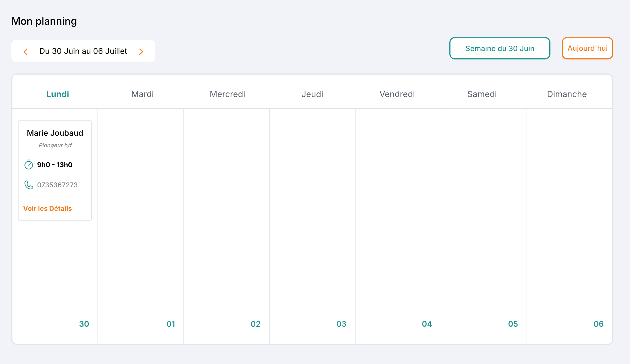Click the phone number 0735367273
The width and height of the screenshot is (630, 364).
[58, 185]
